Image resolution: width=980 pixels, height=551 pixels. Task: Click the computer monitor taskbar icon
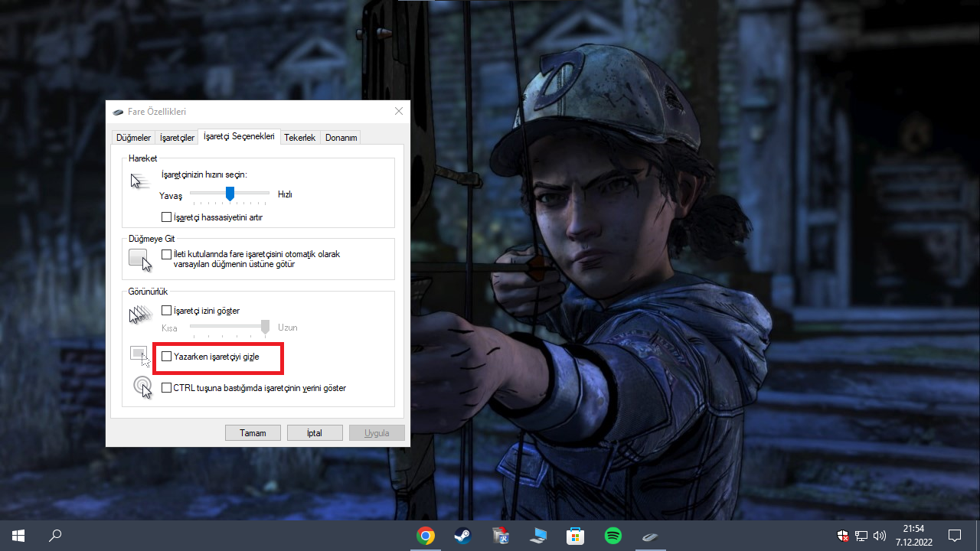click(538, 536)
